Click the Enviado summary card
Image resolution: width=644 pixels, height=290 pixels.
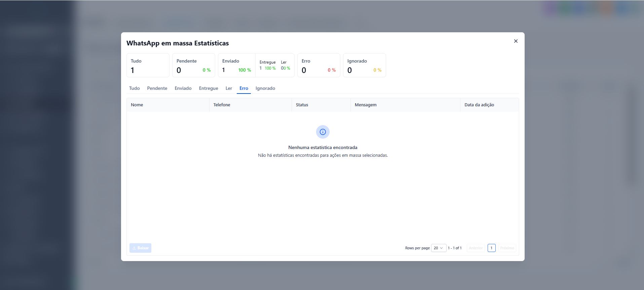click(x=237, y=65)
